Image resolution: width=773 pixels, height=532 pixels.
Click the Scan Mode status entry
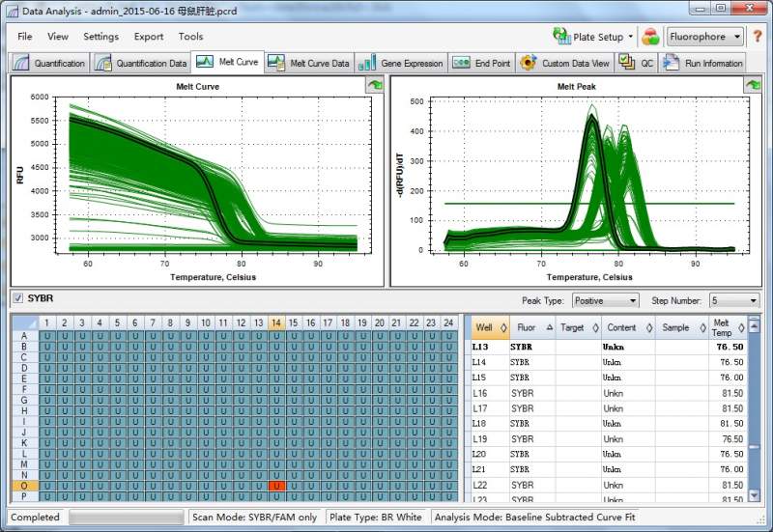click(x=254, y=518)
